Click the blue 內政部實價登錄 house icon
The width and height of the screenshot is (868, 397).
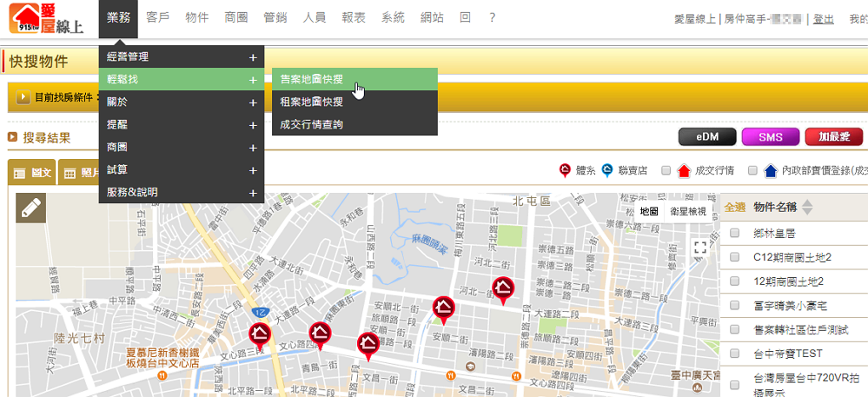point(770,171)
